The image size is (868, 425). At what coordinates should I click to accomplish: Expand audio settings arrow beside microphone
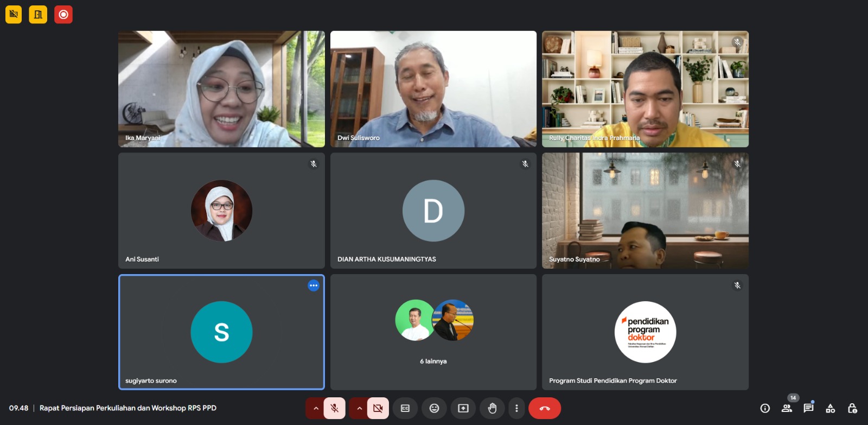316,408
